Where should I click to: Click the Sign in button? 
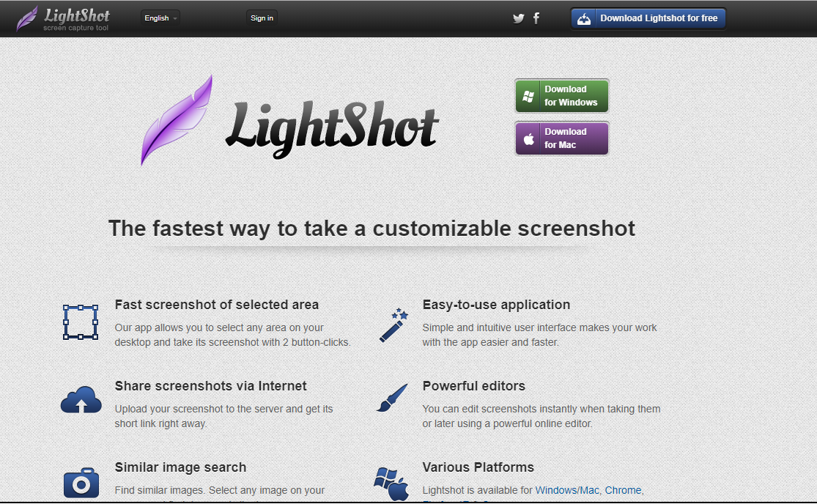pyautogui.click(x=262, y=18)
